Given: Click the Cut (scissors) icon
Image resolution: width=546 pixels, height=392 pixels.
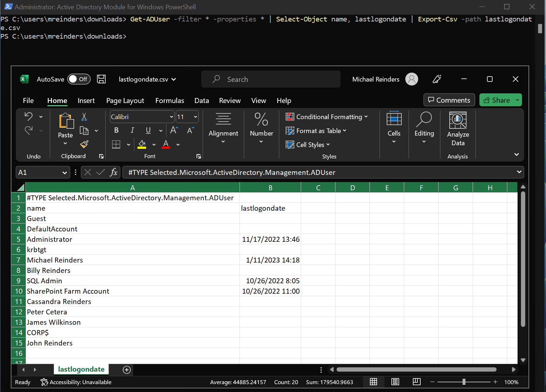Looking at the screenshot, I should tap(84, 117).
